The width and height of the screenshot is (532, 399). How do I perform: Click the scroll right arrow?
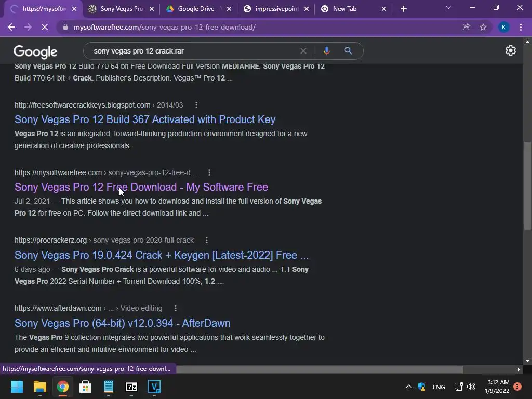point(518,369)
